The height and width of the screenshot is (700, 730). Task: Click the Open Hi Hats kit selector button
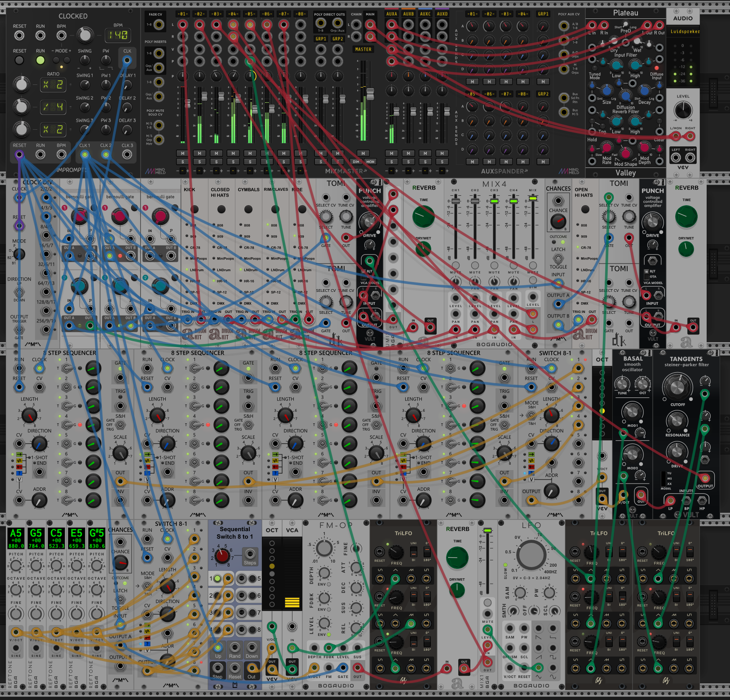[x=585, y=209]
